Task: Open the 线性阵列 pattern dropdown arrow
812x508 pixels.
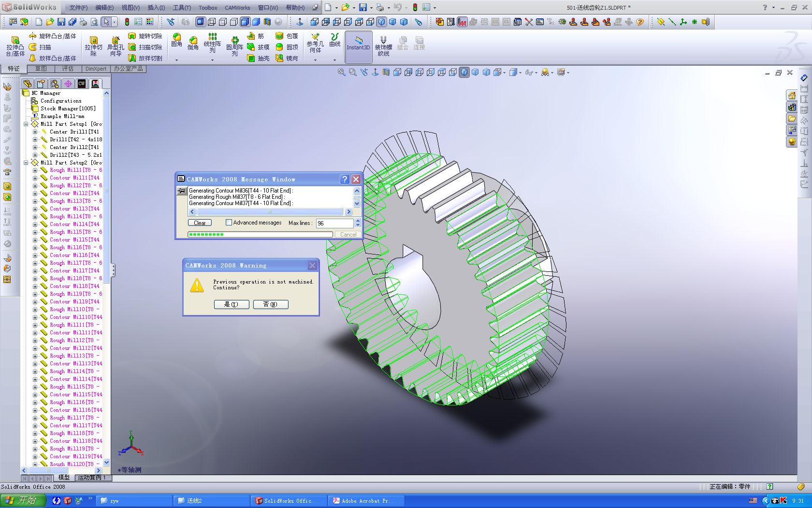Action: pos(212,60)
